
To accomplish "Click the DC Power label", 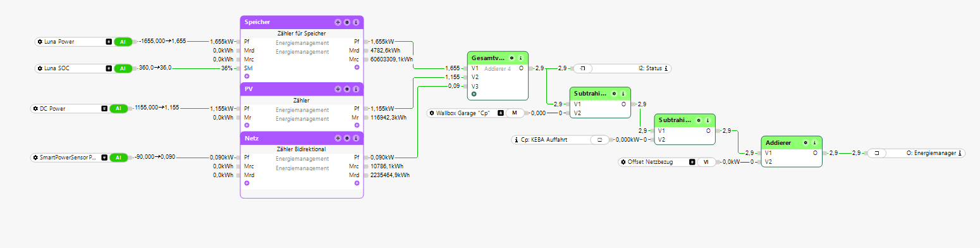I will pyautogui.click(x=52, y=108).
